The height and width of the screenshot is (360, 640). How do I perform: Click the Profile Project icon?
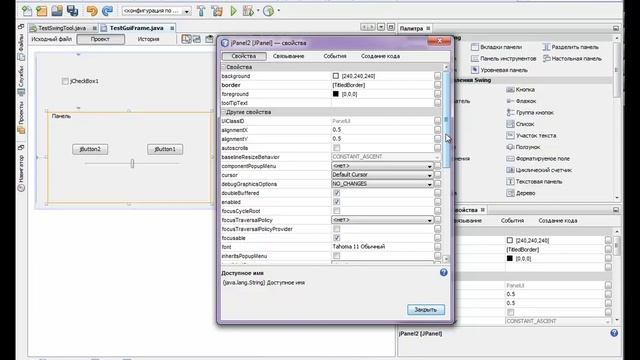(269, 11)
